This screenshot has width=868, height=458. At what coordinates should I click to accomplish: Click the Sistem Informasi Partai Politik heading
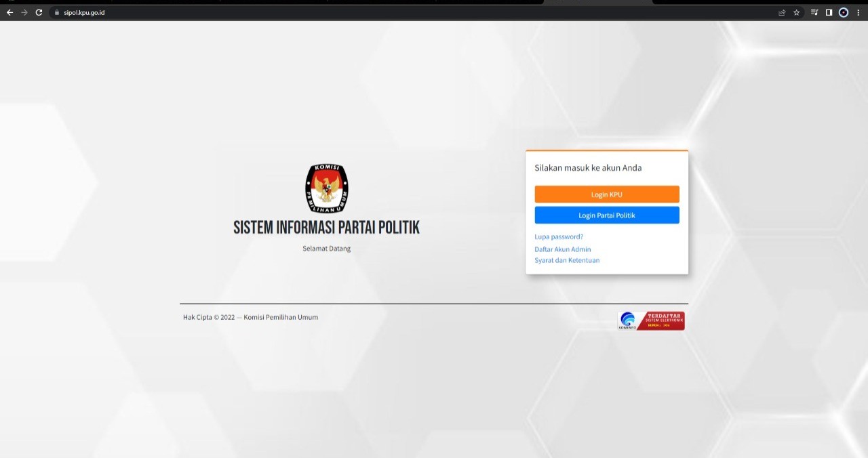pos(326,228)
